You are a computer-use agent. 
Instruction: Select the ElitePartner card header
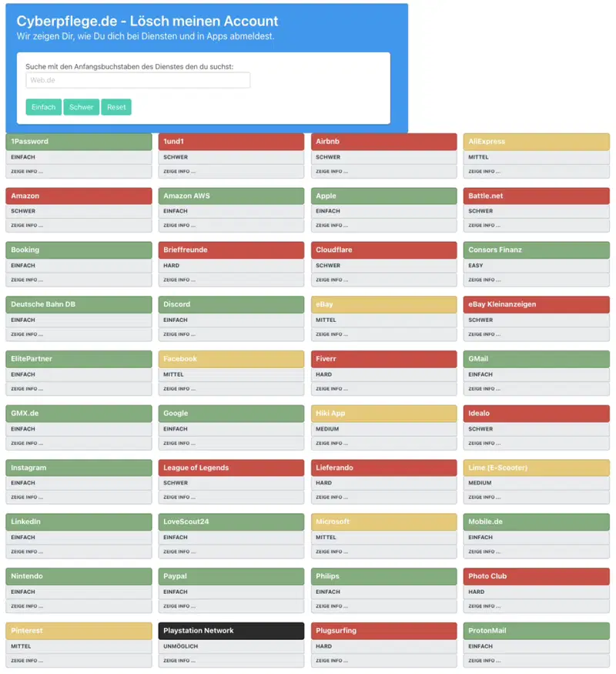pyautogui.click(x=79, y=359)
